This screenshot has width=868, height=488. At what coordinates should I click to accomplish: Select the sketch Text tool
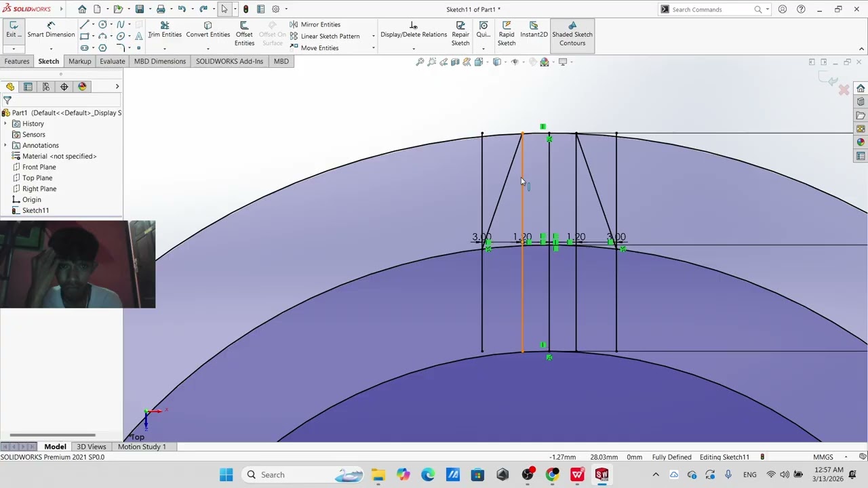point(138,36)
